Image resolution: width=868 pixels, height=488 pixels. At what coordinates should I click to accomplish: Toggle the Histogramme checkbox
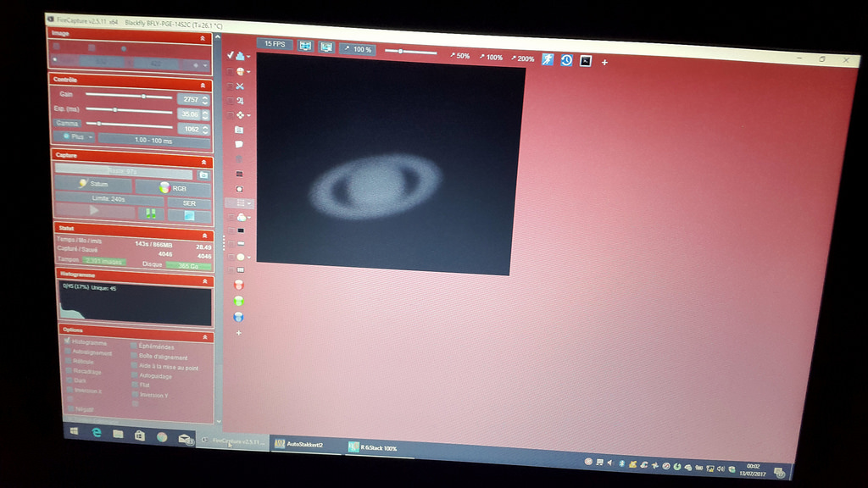tap(68, 341)
